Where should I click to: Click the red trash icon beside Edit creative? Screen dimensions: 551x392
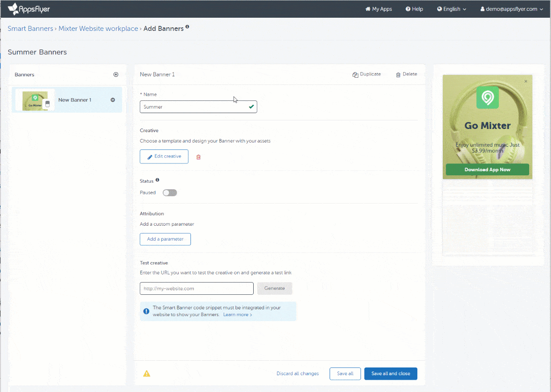(198, 157)
